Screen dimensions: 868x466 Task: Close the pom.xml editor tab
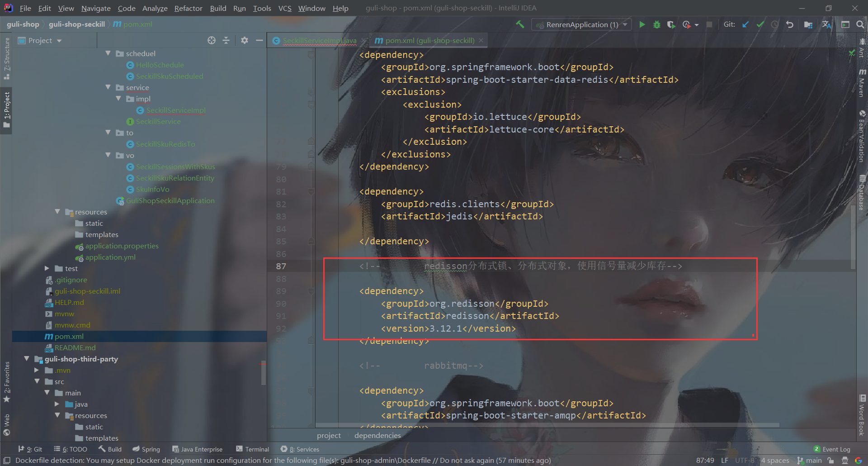click(x=481, y=40)
